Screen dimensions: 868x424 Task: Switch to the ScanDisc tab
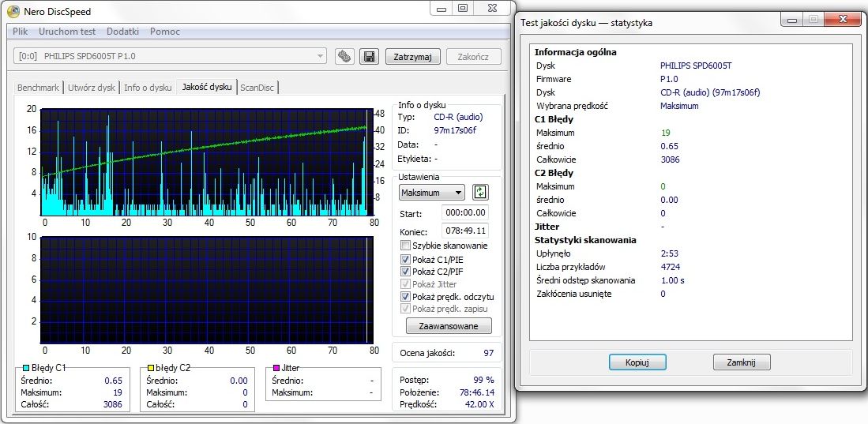click(x=257, y=88)
